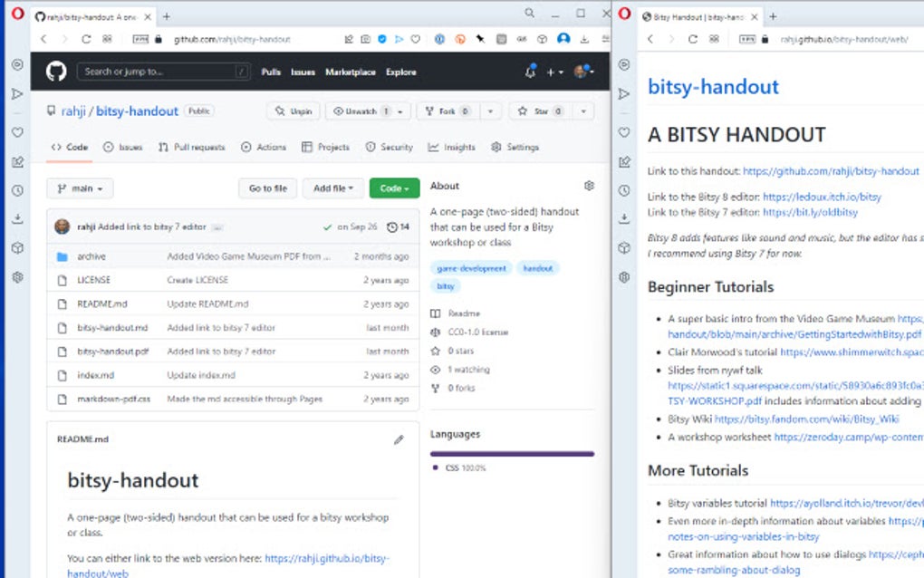Open the green Code dropdown
This screenshot has width=924, height=578.
click(393, 188)
